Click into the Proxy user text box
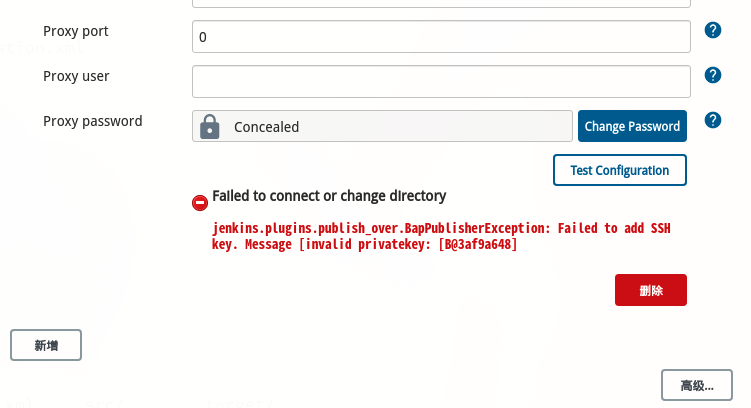 [x=441, y=81]
